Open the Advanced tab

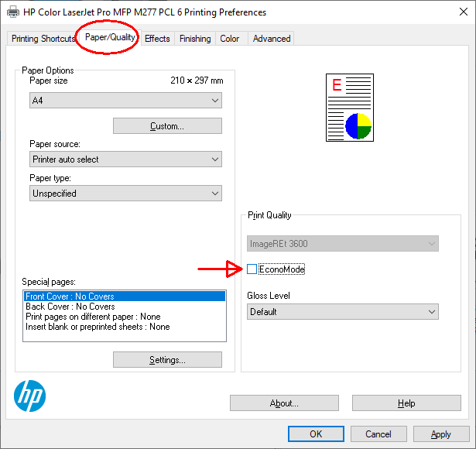[272, 39]
